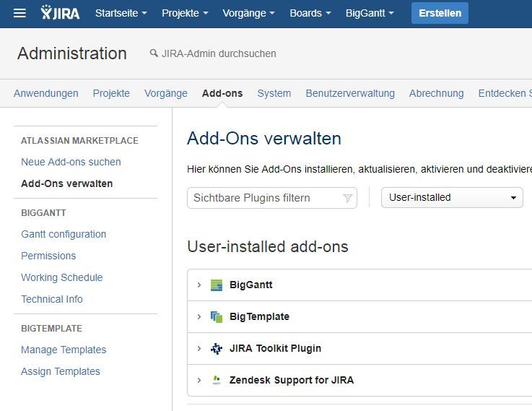This screenshot has width=532, height=411.
Task: Open the Technical Info link
Action: click(x=52, y=299)
